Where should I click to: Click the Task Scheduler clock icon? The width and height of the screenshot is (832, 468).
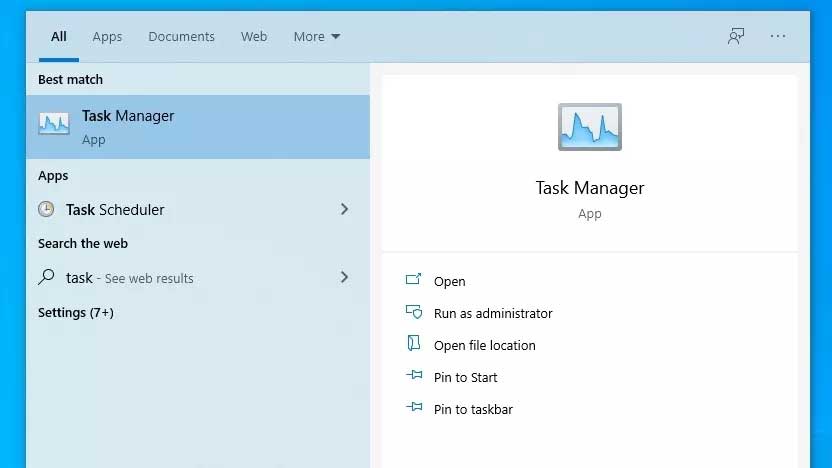pos(46,209)
